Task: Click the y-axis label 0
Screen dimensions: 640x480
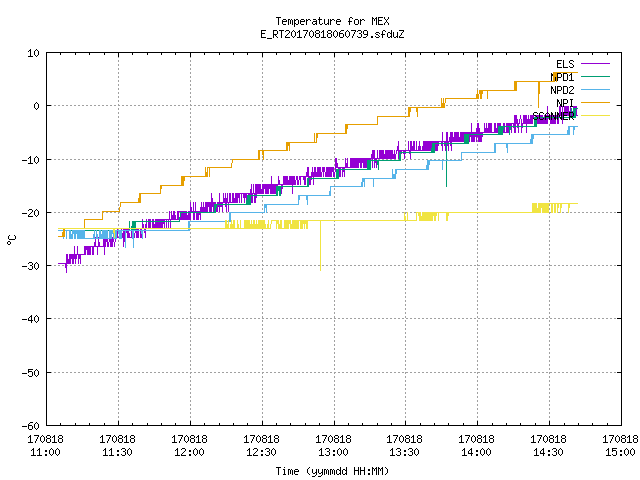Action: click(x=37, y=106)
